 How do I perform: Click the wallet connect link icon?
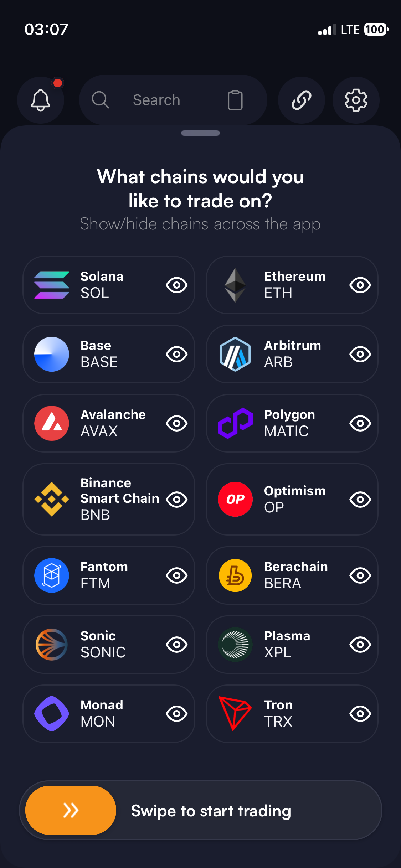(x=301, y=100)
